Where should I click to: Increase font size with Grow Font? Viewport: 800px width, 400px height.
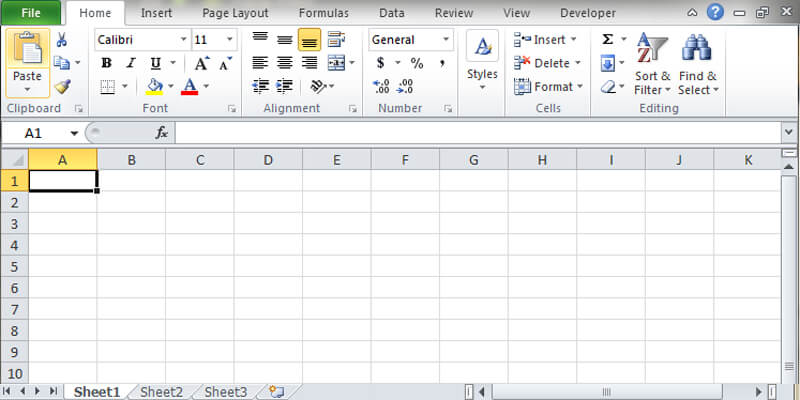(x=201, y=63)
